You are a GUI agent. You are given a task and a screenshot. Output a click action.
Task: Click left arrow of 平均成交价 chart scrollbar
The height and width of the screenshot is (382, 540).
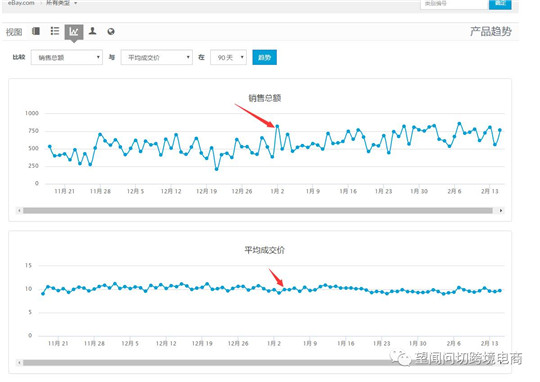pyautogui.click(x=19, y=363)
